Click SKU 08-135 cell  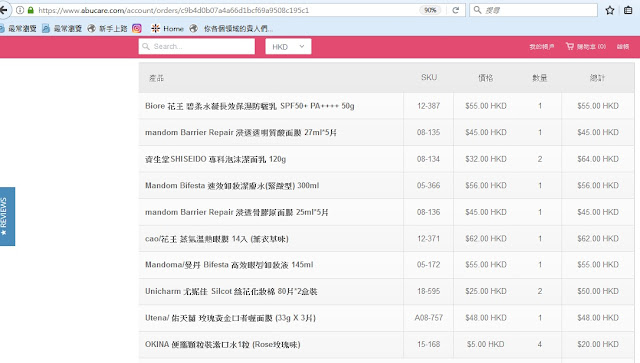pos(429,133)
